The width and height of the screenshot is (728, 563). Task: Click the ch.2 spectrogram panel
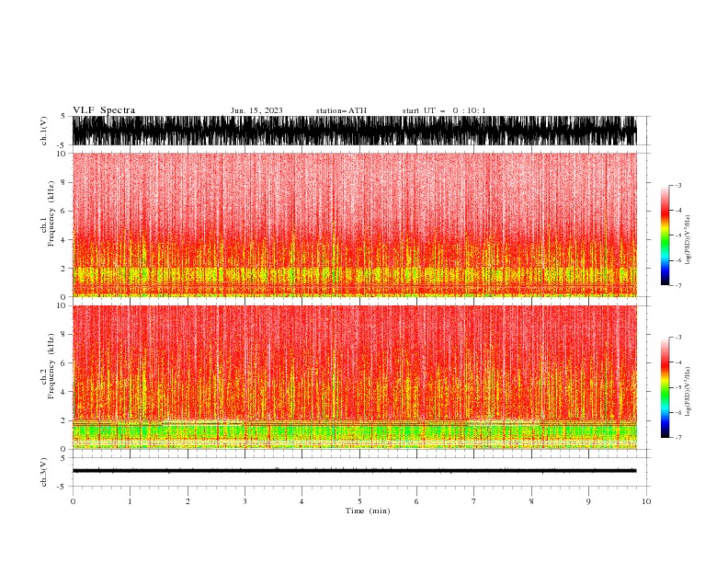[354, 377]
